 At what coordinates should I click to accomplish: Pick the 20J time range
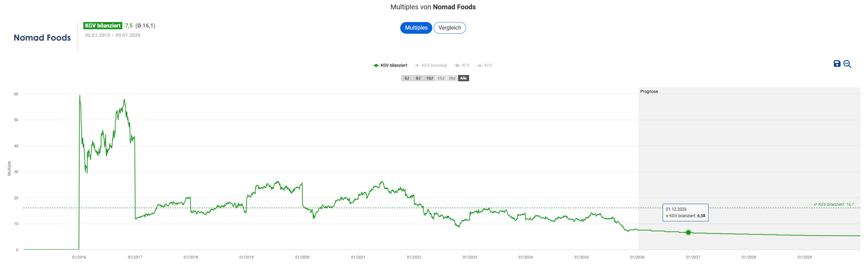pos(452,78)
